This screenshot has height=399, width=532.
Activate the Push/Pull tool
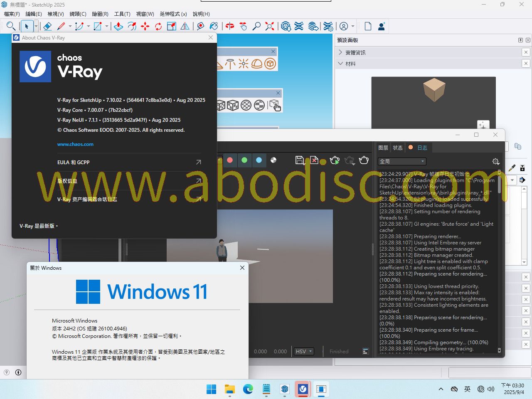point(118,26)
